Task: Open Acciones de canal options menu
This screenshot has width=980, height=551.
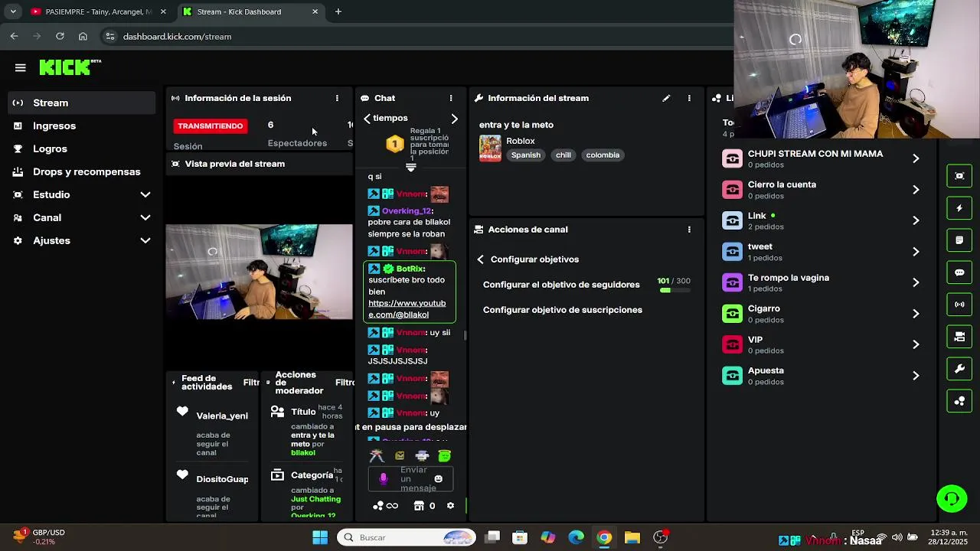Action: pyautogui.click(x=689, y=230)
